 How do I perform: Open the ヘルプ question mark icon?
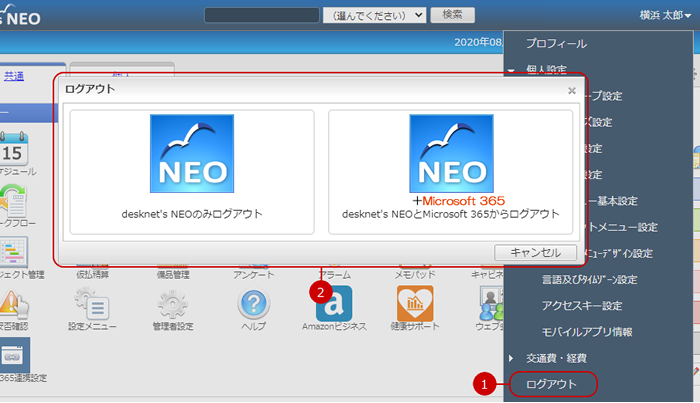(253, 304)
